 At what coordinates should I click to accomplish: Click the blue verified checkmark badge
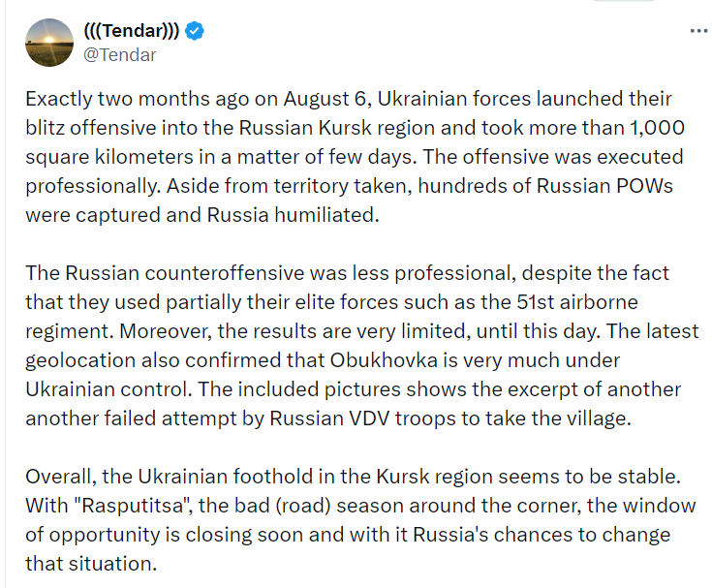[x=195, y=31]
